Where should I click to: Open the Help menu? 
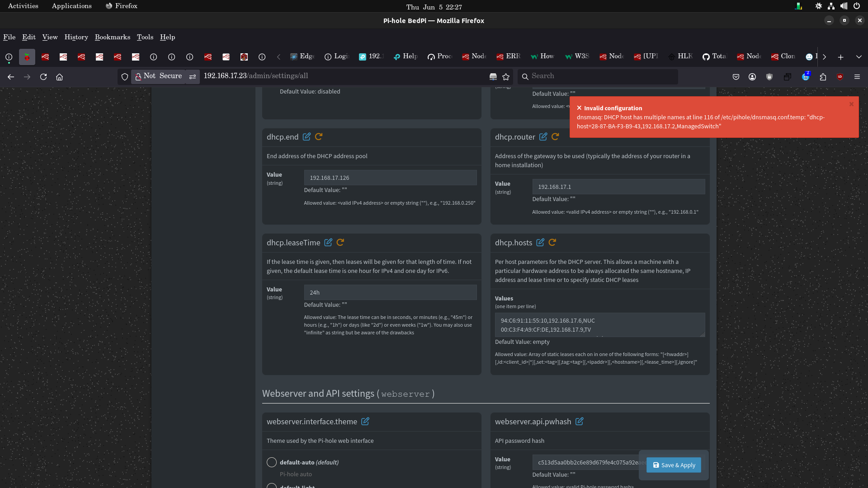click(x=167, y=37)
